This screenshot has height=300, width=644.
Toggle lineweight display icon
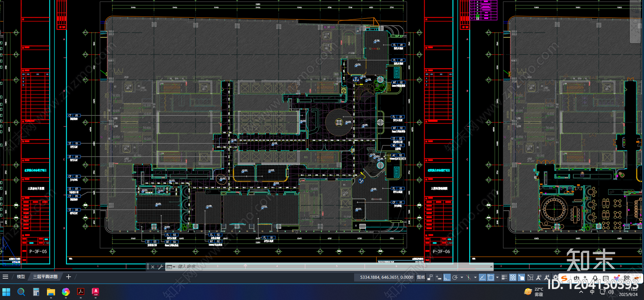[504, 277]
